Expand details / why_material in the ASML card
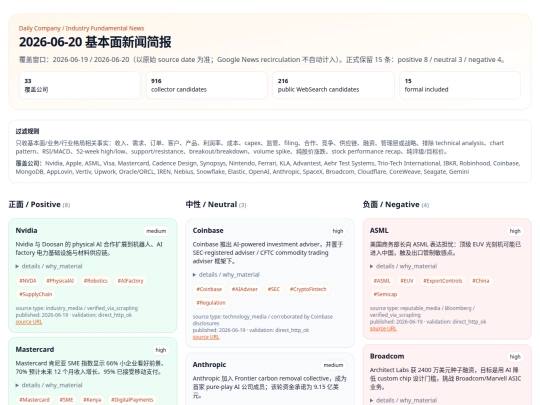This screenshot has width=540, height=405. tap(403, 266)
